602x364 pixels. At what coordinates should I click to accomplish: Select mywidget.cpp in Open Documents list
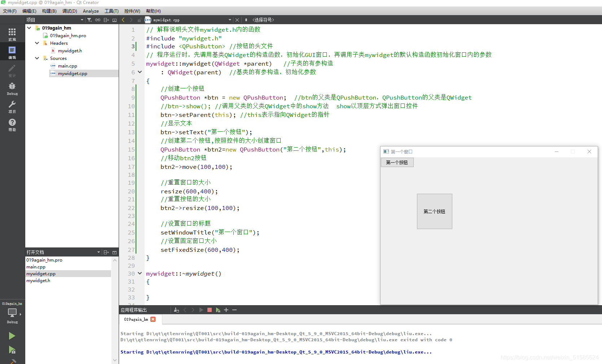pyautogui.click(x=68, y=274)
